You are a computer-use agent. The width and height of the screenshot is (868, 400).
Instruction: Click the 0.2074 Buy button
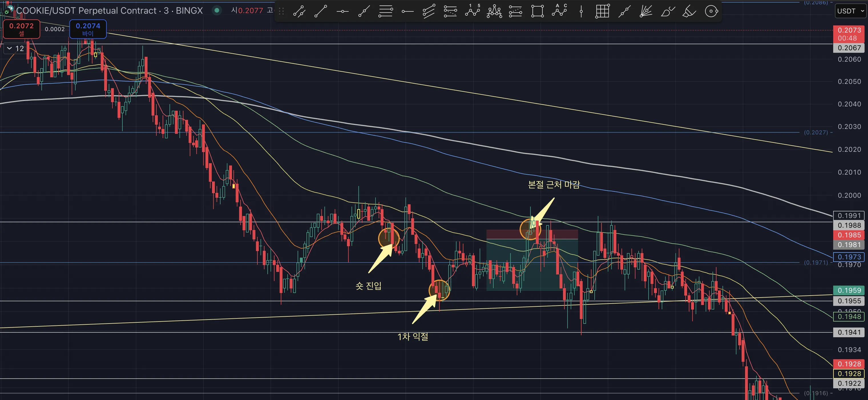pos(88,29)
